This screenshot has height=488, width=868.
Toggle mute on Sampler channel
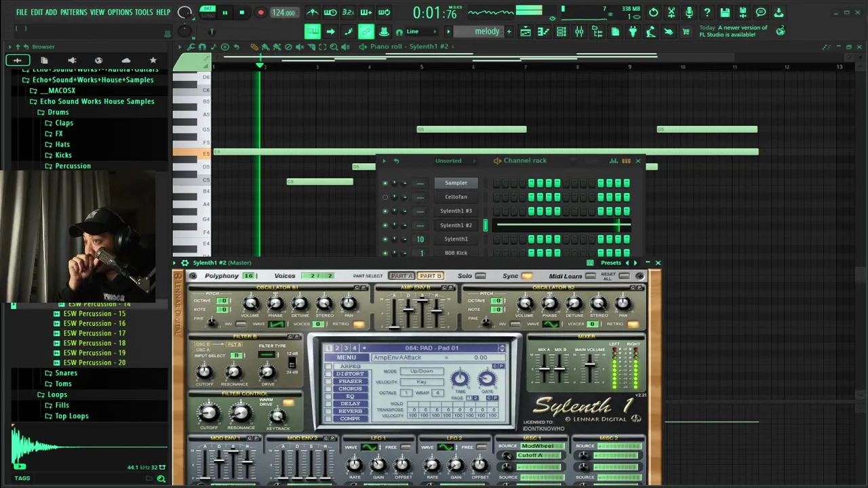tap(385, 183)
